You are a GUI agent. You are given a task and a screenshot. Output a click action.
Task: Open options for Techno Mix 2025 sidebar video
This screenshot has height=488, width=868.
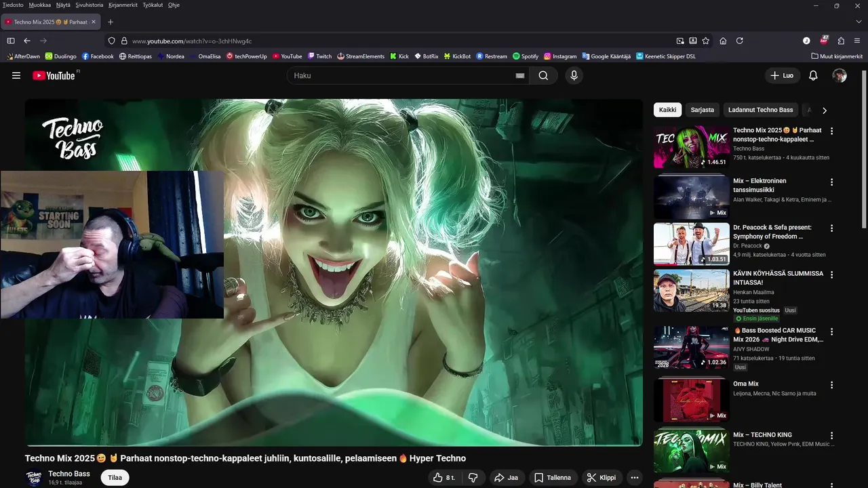(x=831, y=131)
